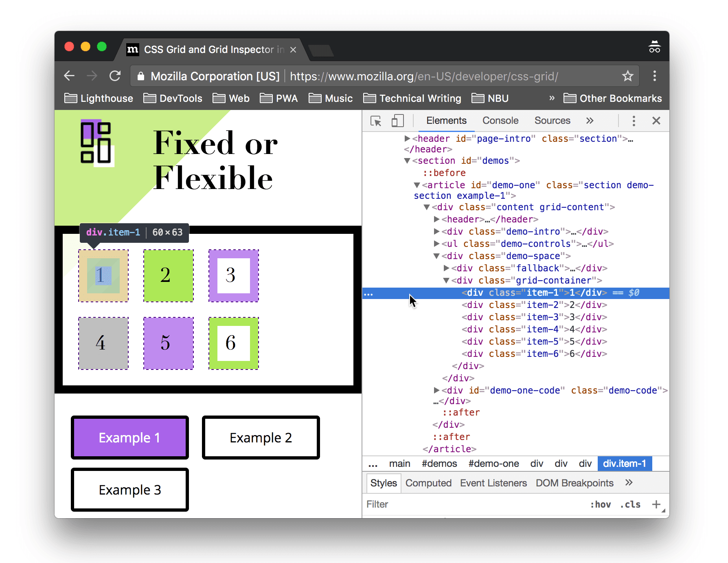Collapse the div.grid-container node
This screenshot has height=563, width=728.
[x=447, y=280]
